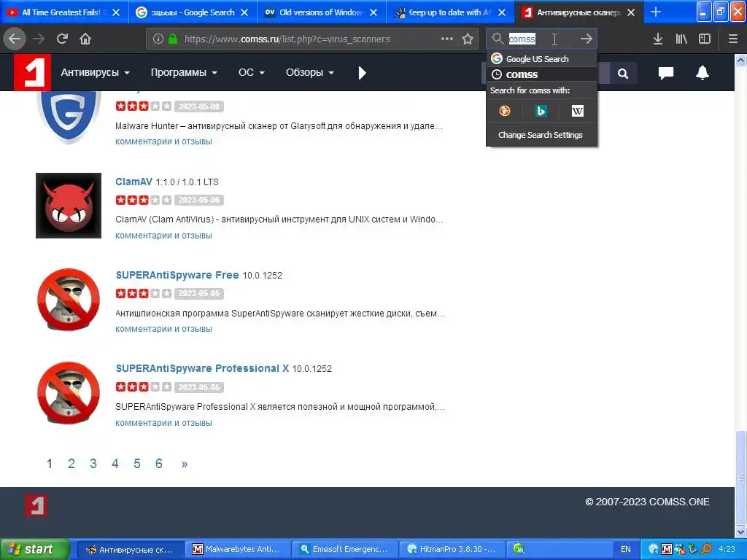Click the browser search box with comss
The image size is (747, 560).
click(x=541, y=39)
